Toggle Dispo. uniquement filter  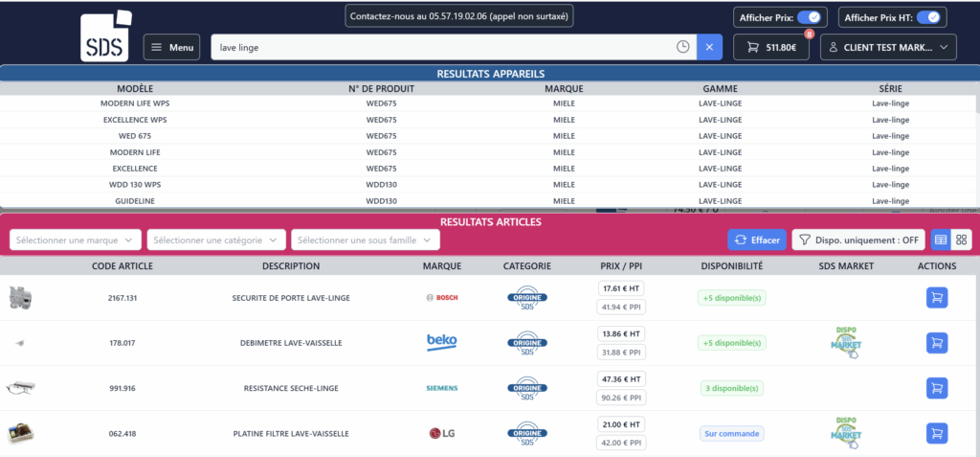click(x=858, y=240)
